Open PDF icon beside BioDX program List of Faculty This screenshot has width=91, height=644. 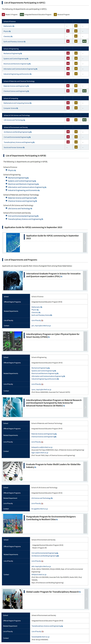click(42, 503)
